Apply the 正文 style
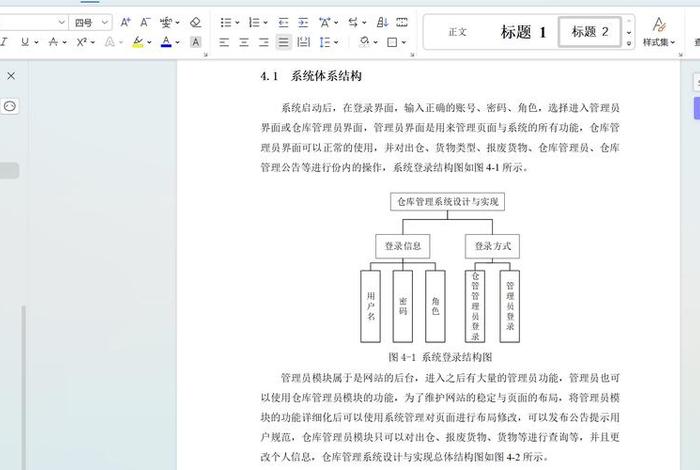This screenshot has width=700, height=470. [x=458, y=32]
